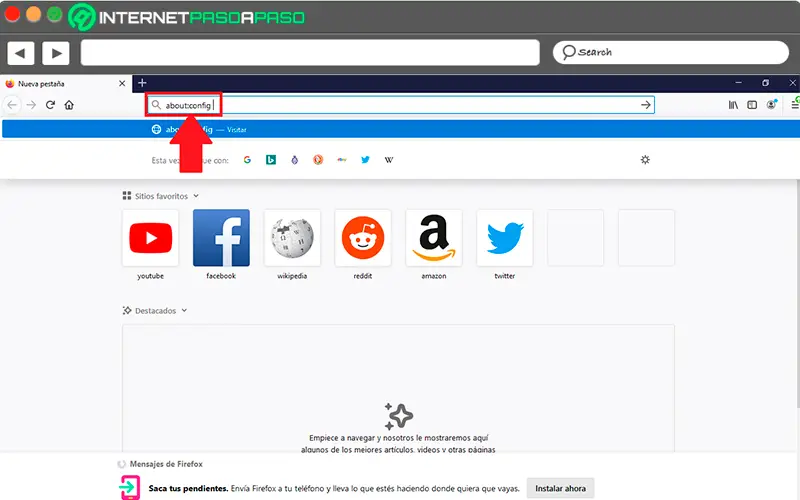Show the sidebars icon
This screenshot has width=800, height=500.
point(752,105)
